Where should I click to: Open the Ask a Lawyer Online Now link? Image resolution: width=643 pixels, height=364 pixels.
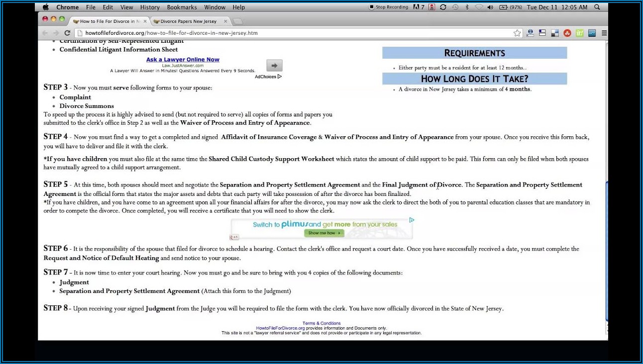click(183, 60)
